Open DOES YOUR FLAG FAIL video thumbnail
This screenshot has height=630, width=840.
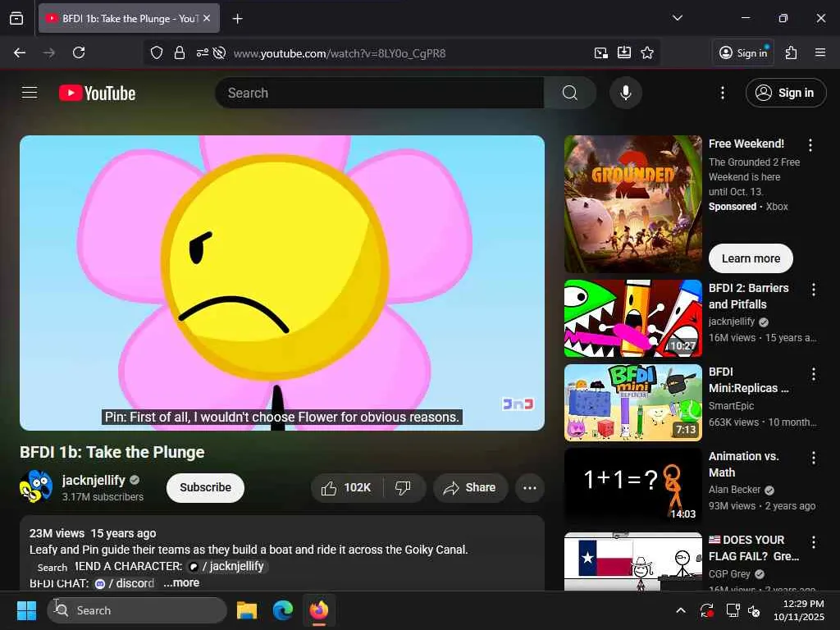pos(632,561)
